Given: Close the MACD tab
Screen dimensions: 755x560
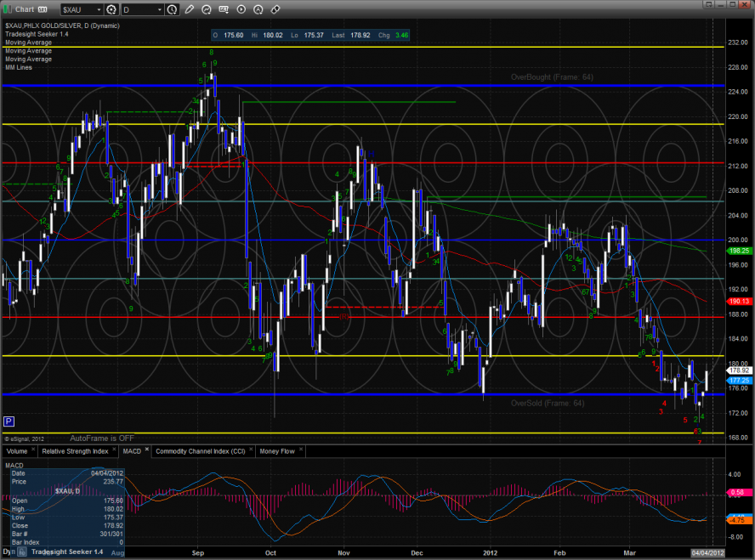Looking at the screenshot, I should tap(146, 451).
